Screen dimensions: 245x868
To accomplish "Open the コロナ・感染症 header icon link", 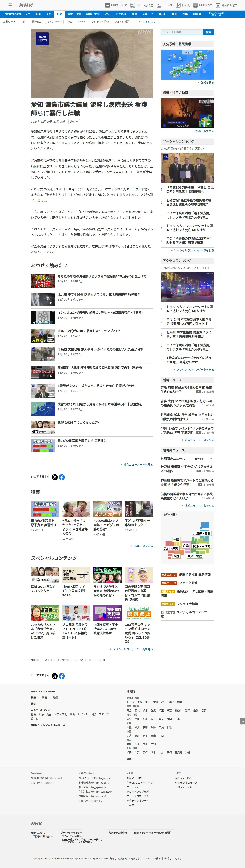I will (x=142, y=5).
